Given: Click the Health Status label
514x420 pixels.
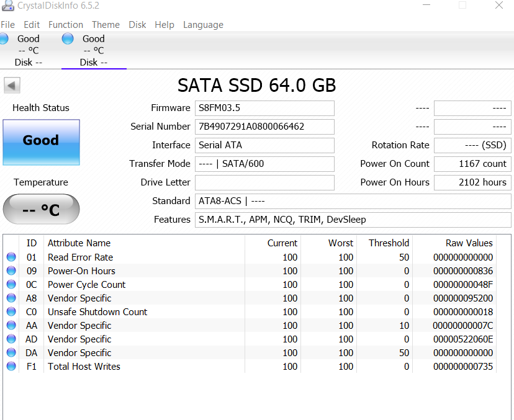Looking at the screenshot, I should (x=41, y=108).
